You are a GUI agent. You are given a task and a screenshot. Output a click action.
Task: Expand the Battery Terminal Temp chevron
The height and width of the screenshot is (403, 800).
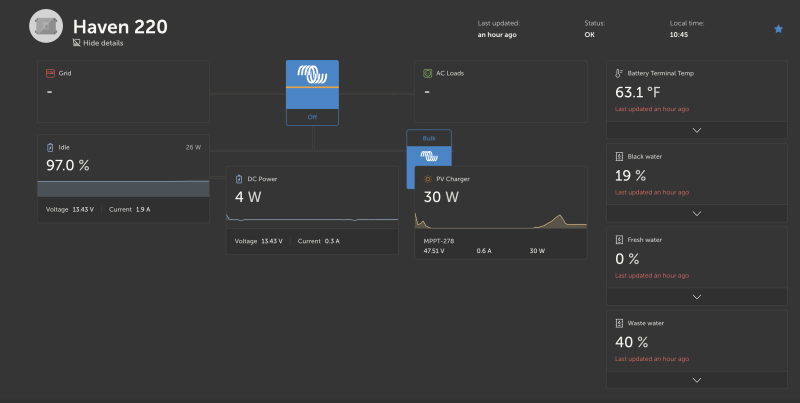696,130
